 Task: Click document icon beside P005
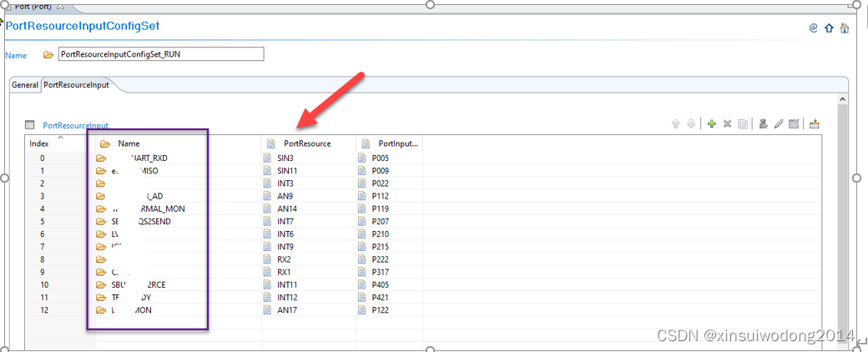362,158
